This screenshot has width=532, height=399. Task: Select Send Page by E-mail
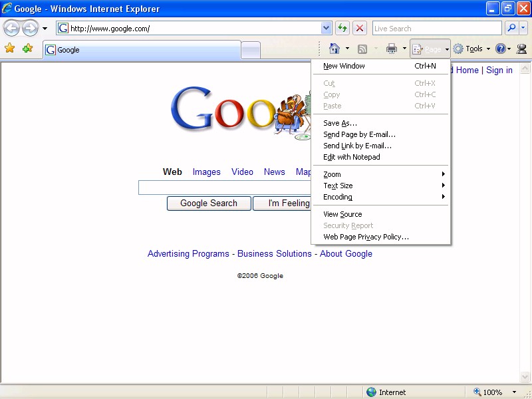pos(380,134)
